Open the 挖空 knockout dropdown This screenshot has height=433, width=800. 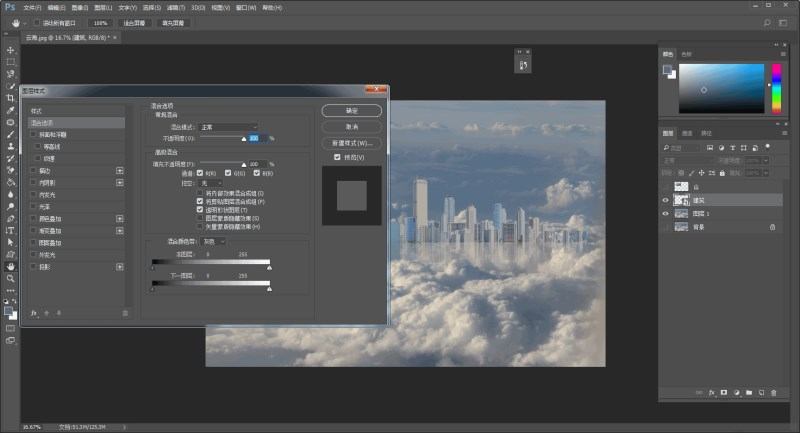coord(211,184)
